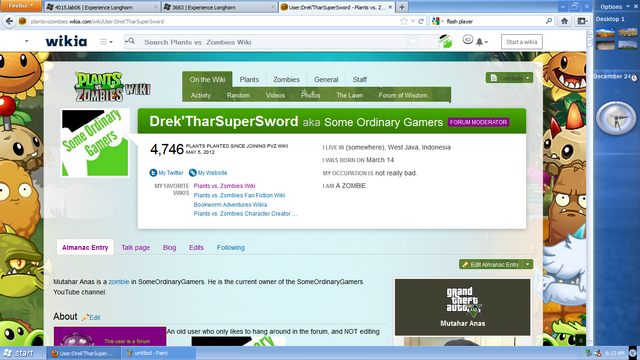
Task: Open the Zombies navigation menu
Action: 286,79
